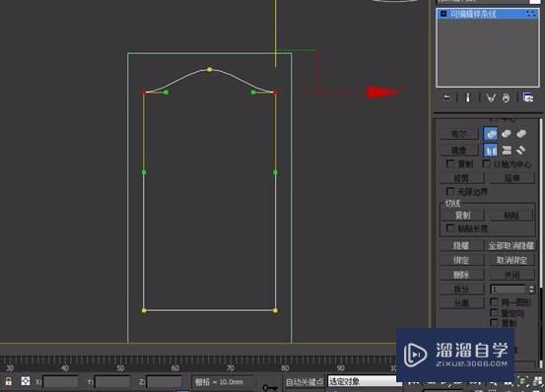Viewport: 545px width, 392px height.
Task: Click sub-object icon right of 可编辑样条线
Action: pyautogui.click(x=530, y=14)
